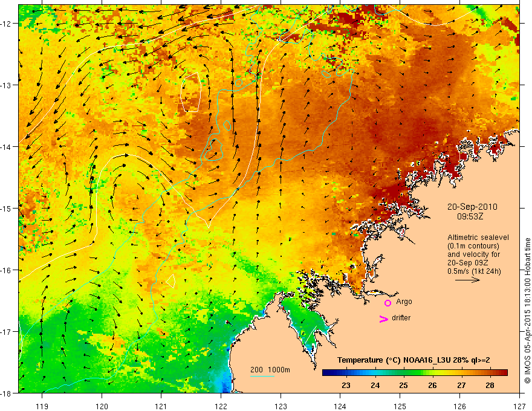
Task: Click the '0.5m/s (1kt 24h)' scale text
Action: [x=474, y=271]
